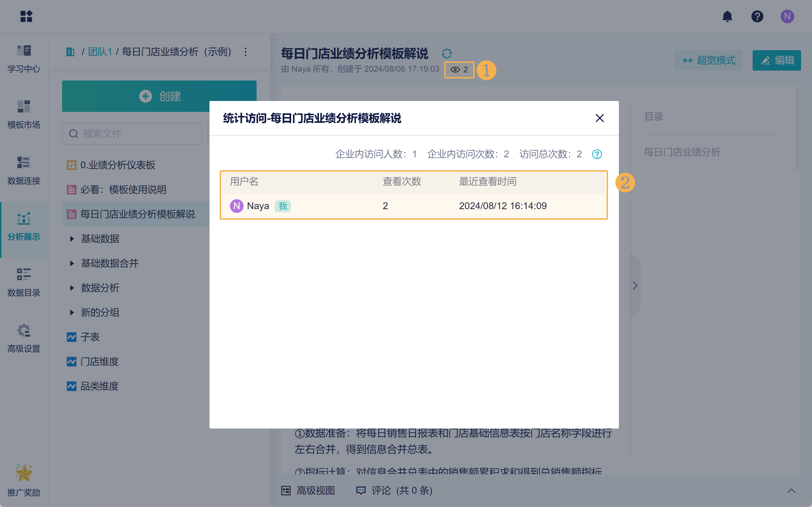Click the refresh icon beside the title

(x=447, y=54)
